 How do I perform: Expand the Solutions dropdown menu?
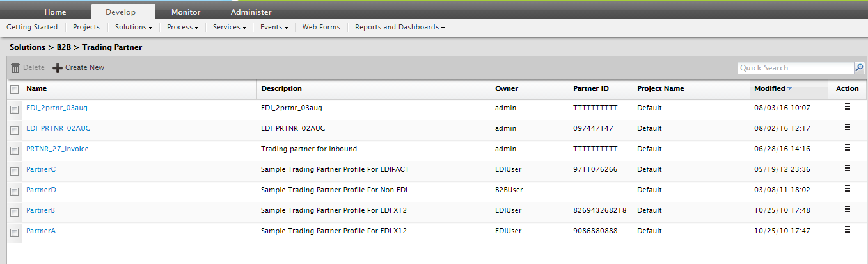[x=134, y=27]
